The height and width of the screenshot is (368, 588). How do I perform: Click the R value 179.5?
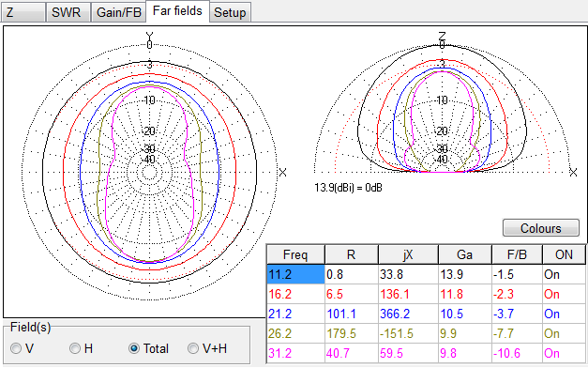point(352,333)
